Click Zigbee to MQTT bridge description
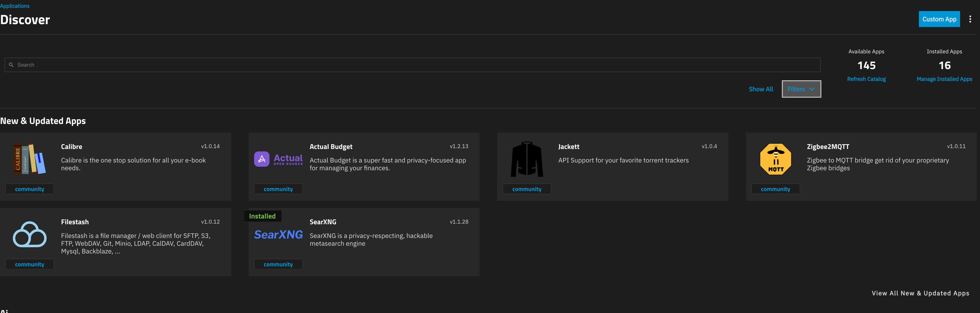 pos(878,164)
